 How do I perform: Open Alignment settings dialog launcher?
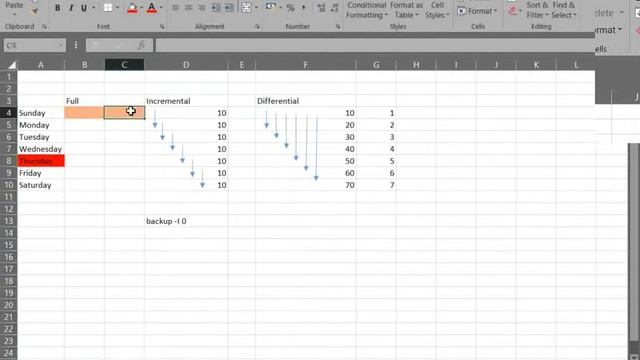[258, 27]
